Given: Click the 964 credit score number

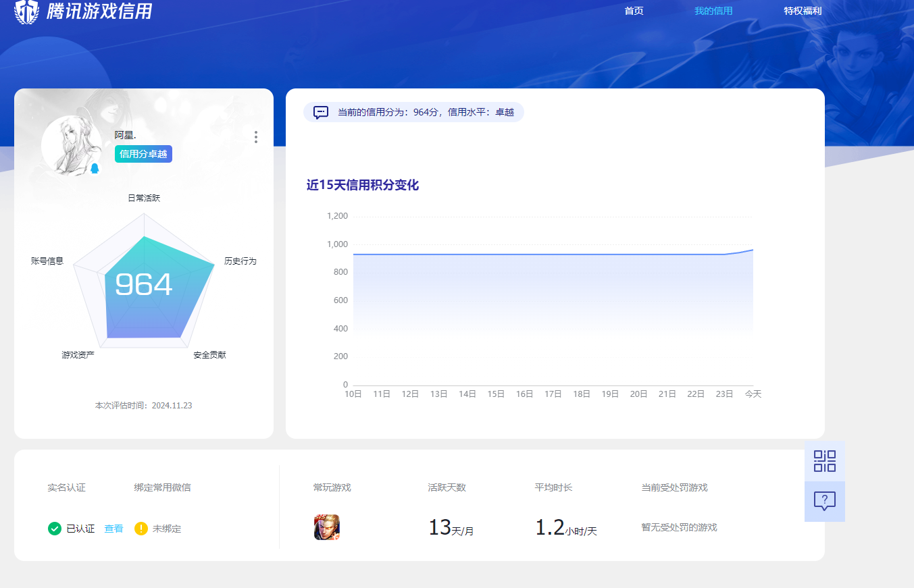Looking at the screenshot, I should [x=143, y=284].
